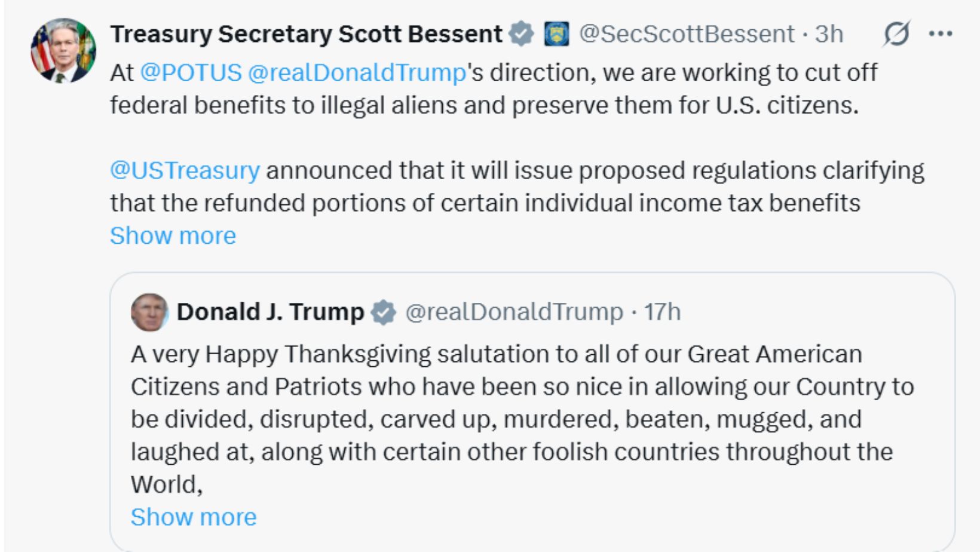Open the @USTreasury mention link
This screenshot has width=980, height=552.
coord(185,170)
